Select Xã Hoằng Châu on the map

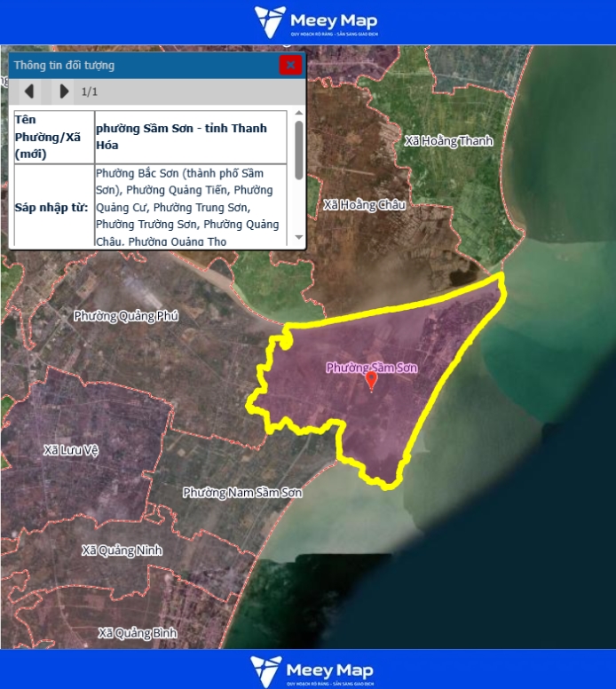coord(365,204)
